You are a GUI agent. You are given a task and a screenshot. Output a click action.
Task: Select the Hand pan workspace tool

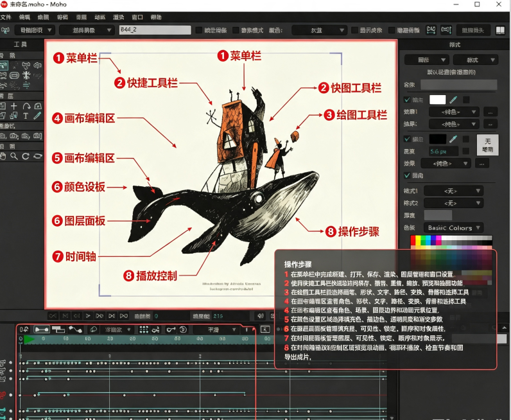(3, 156)
